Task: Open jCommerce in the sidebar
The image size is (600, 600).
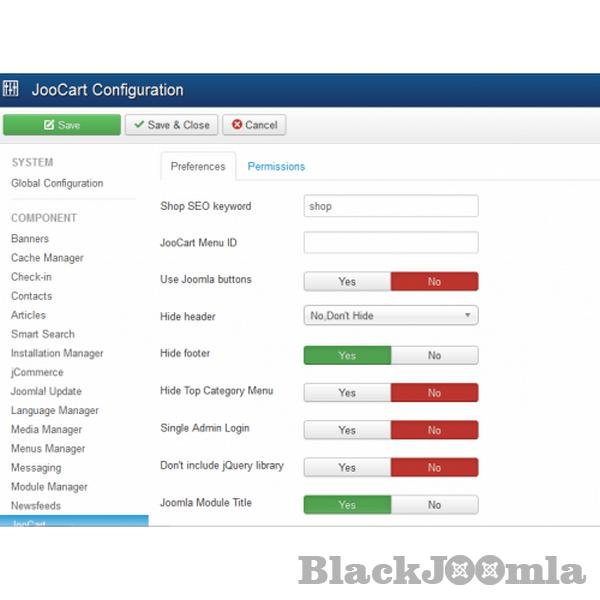Action: tap(37, 372)
